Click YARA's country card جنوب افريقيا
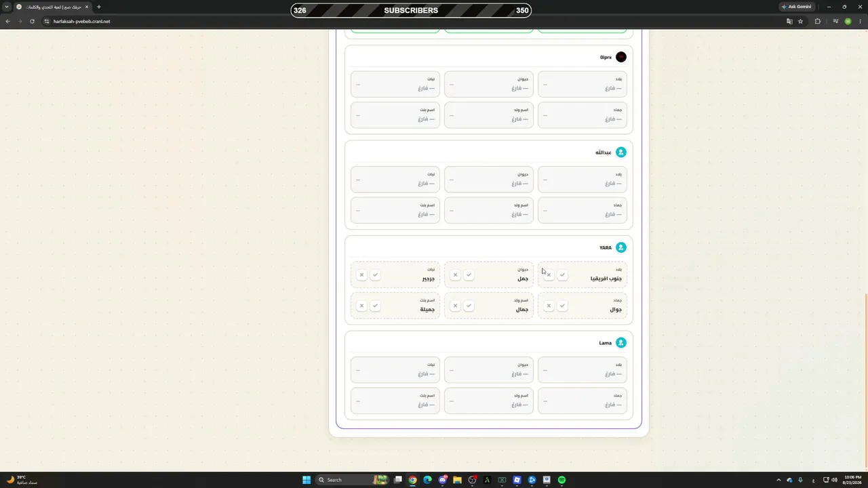868x488 pixels. [583, 274]
